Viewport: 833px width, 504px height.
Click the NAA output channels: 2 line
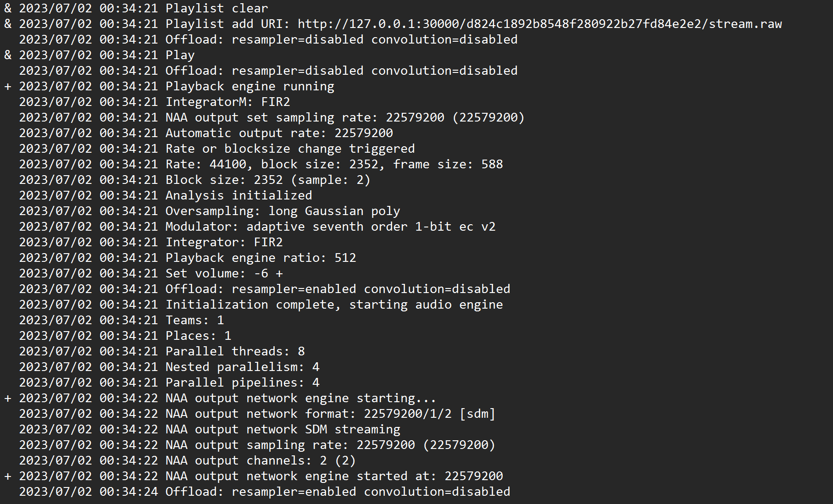click(x=188, y=460)
